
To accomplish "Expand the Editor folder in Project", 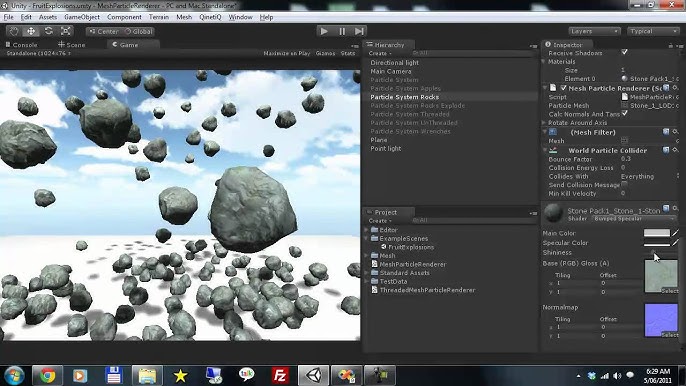I will 367,230.
